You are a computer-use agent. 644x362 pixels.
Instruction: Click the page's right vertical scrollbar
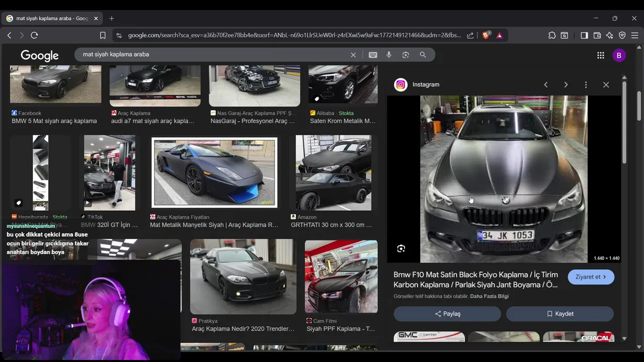coord(639,106)
